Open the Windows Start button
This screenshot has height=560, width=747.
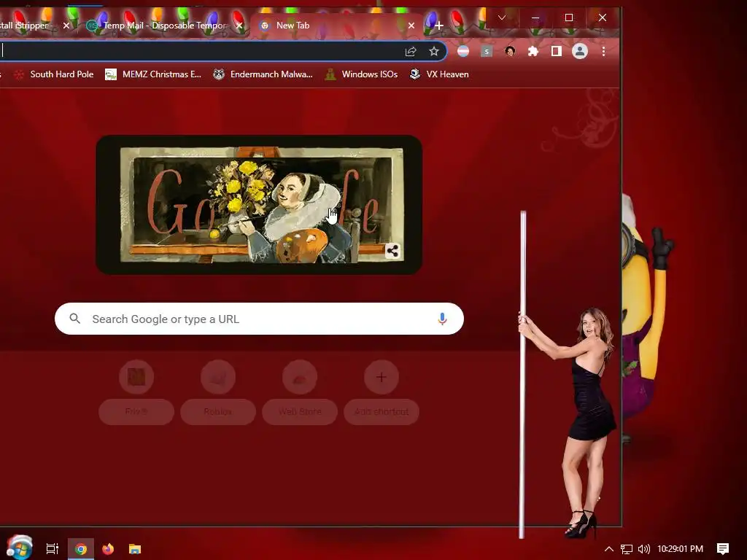[19, 548]
